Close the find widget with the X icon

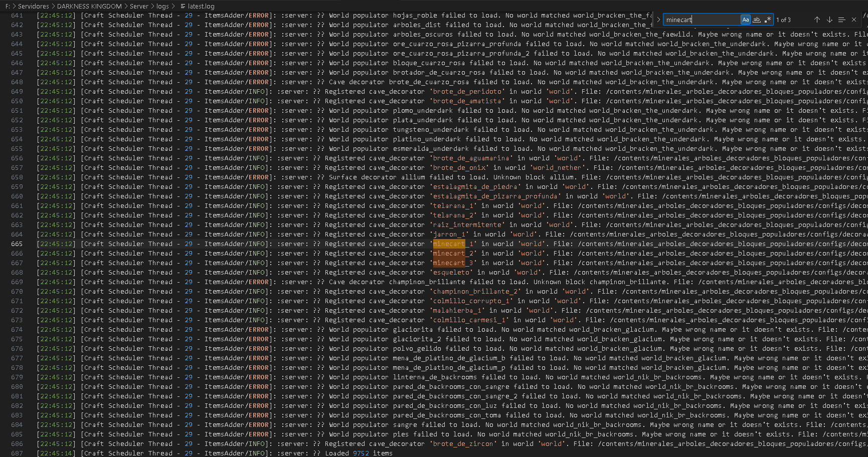pyautogui.click(x=854, y=19)
